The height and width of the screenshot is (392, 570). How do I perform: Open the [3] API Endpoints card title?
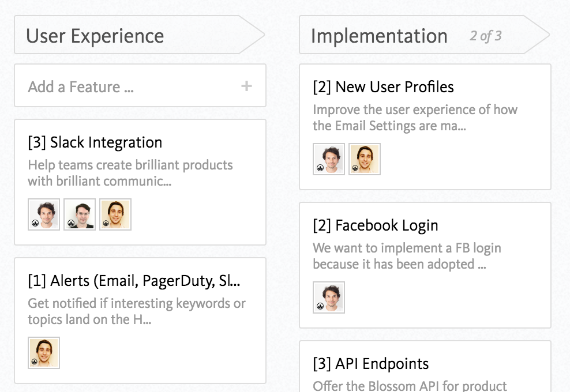(x=371, y=364)
